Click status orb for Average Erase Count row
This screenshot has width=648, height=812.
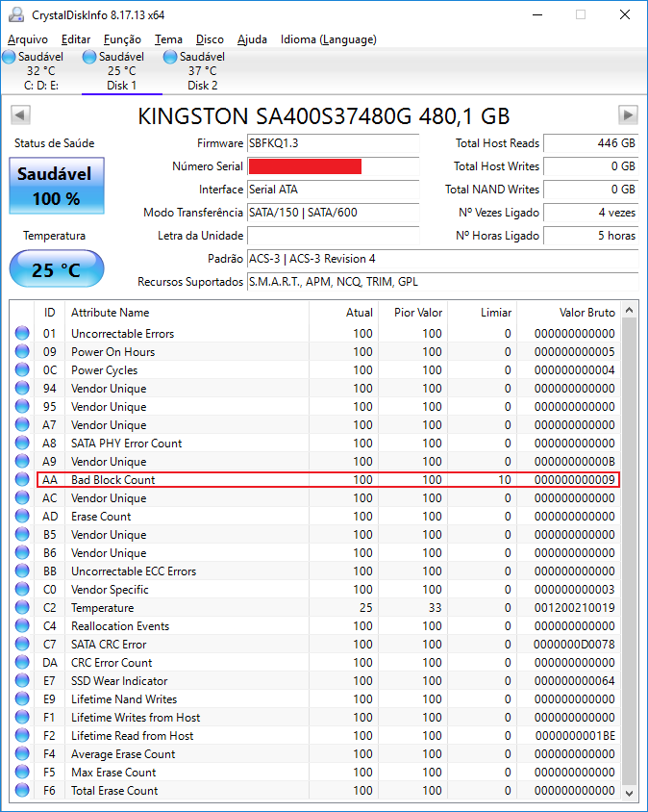click(22, 753)
